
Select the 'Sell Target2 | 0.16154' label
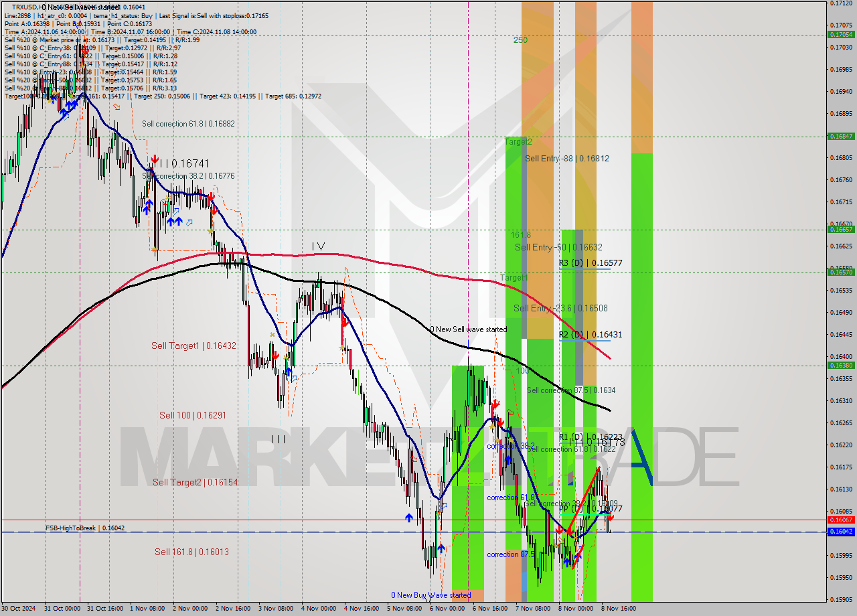tap(195, 482)
